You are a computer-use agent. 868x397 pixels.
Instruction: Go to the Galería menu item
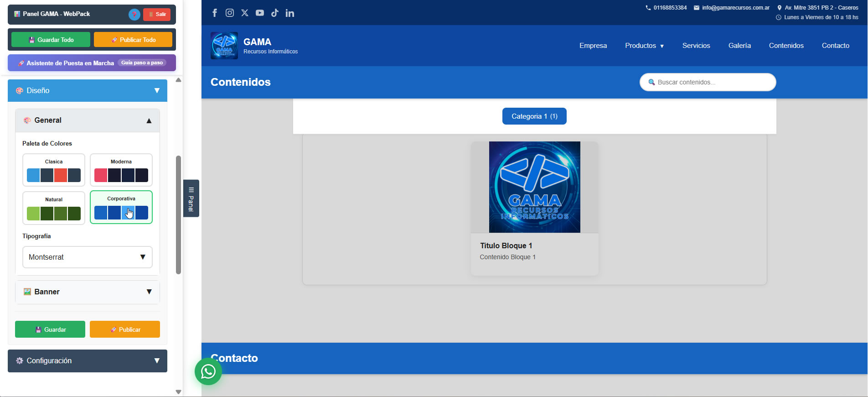pyautogui.click(x=739, y=46)
